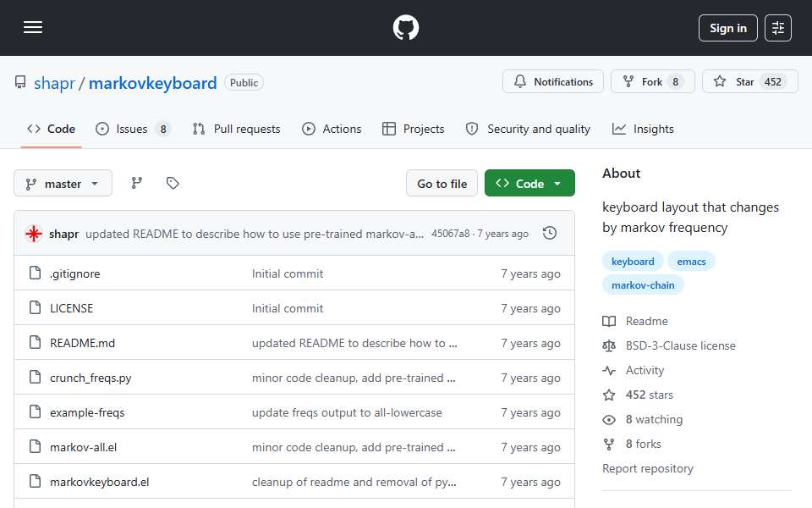Open appearance settings icon next to Sign in

tap(778, 28)
